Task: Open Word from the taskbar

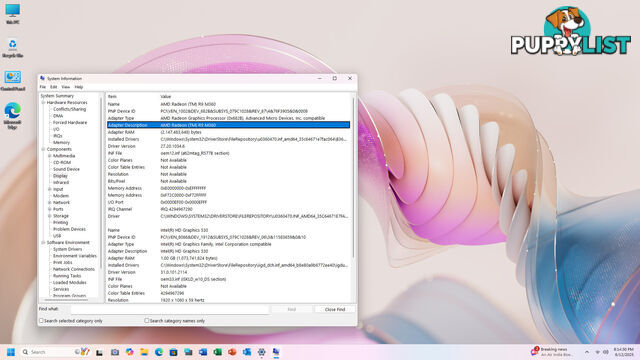Action: 203,352
